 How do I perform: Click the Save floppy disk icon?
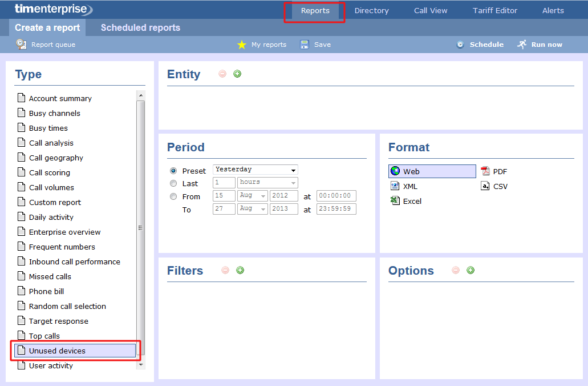coord(305,45)
